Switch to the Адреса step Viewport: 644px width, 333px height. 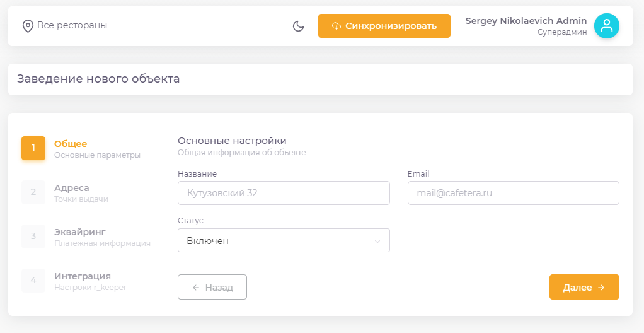coord(71,188)
